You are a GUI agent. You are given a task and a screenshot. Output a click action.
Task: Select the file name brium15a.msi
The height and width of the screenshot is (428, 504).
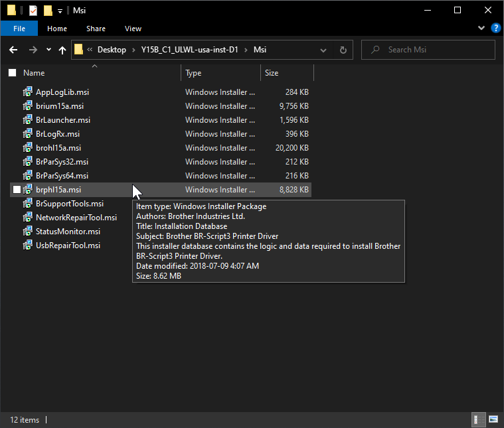click(x=60, y=106)
